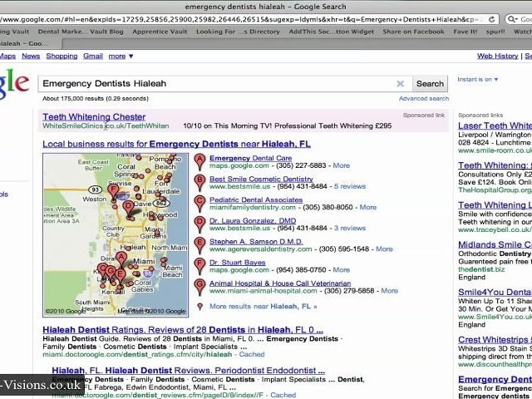The image size is (532, 399).
Task: Click map marker G next to Animal Hospital listing
Action: 199,287
